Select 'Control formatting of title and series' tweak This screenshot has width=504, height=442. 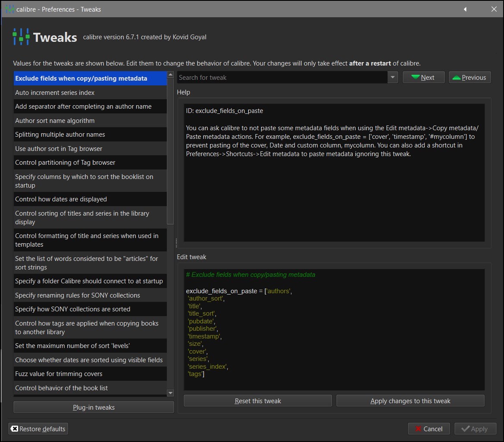(x=90, y=240)
